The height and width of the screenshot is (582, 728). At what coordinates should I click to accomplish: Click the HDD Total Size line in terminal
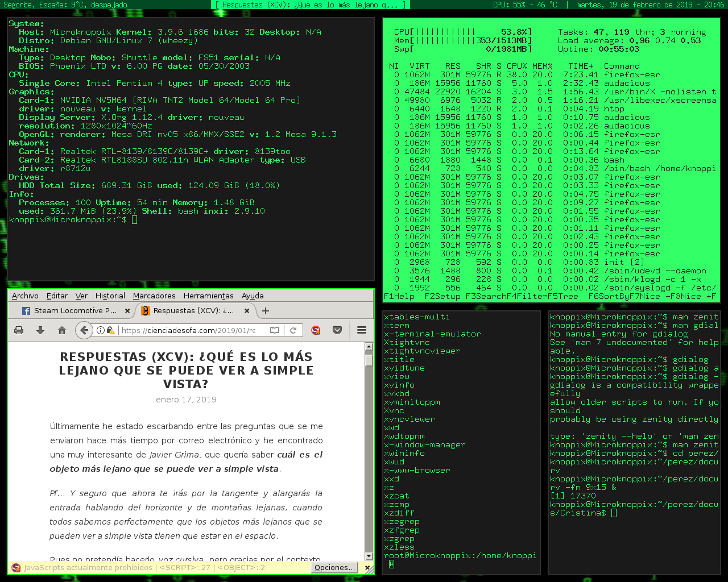[149, 185]
